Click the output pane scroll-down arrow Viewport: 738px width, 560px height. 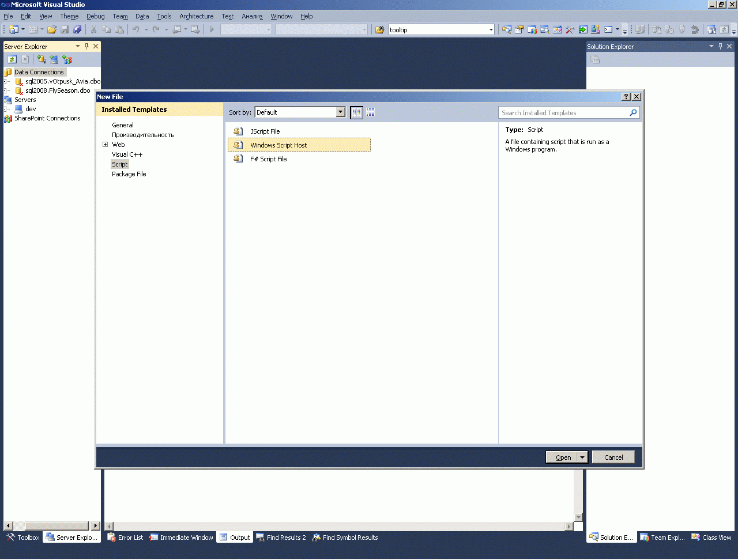click(x=578, y=517)
